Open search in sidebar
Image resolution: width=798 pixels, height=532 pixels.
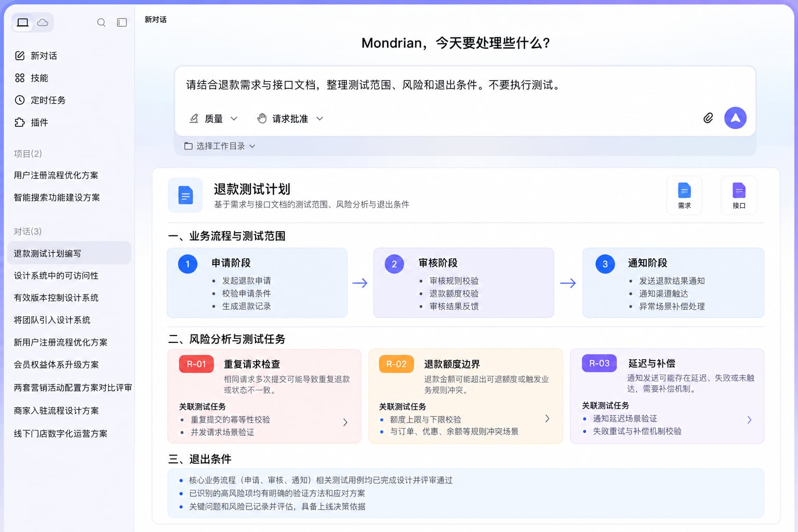(x=101, y=22)
